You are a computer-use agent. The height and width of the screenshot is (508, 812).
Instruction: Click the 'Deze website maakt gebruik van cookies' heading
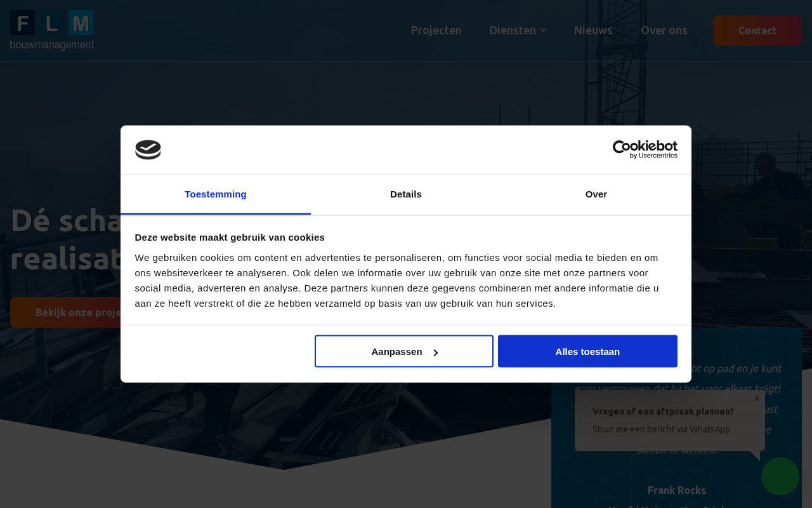(230, 237)
